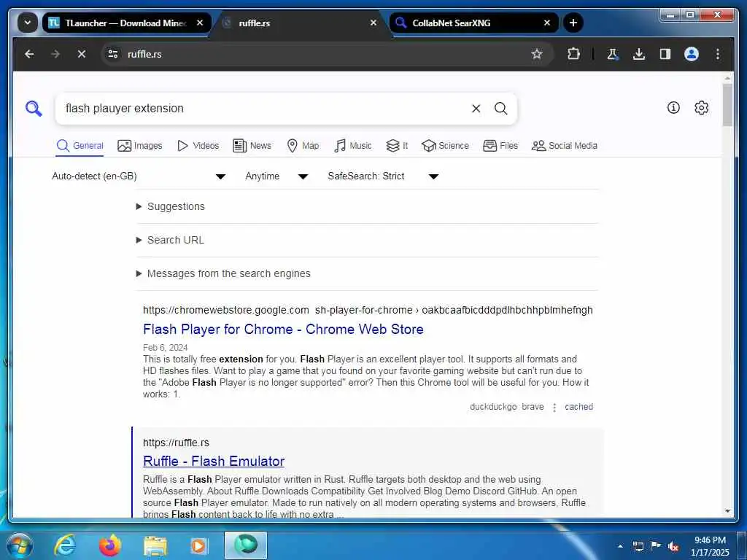Open a new browser tab
Image resolution: width=747 pixels, height=560 pixels.
(x=573, y=23)
